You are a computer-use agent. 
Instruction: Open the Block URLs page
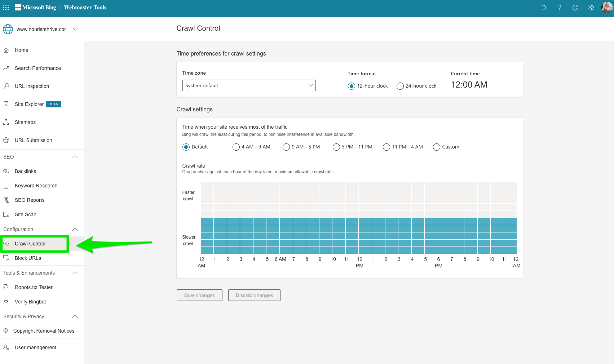[27, 258]
